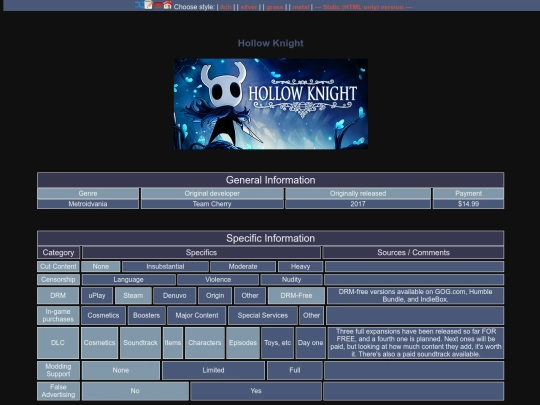The width and height of the screenshot is (540, 405).
Task: Select the 'Items' DLC cell
Action: point(173,343)
